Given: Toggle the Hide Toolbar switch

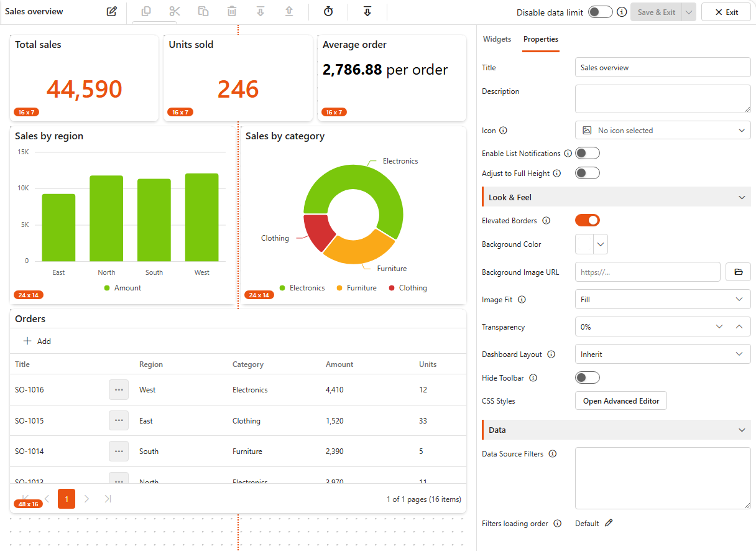Looking at the screenshot, I should pos(588,377).
